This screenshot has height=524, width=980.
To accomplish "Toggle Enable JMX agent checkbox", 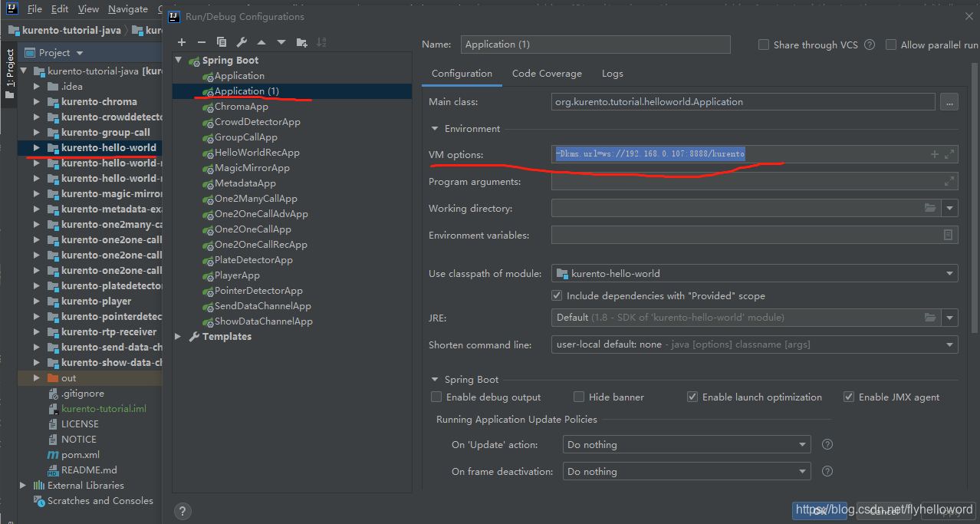I will 849,397.
